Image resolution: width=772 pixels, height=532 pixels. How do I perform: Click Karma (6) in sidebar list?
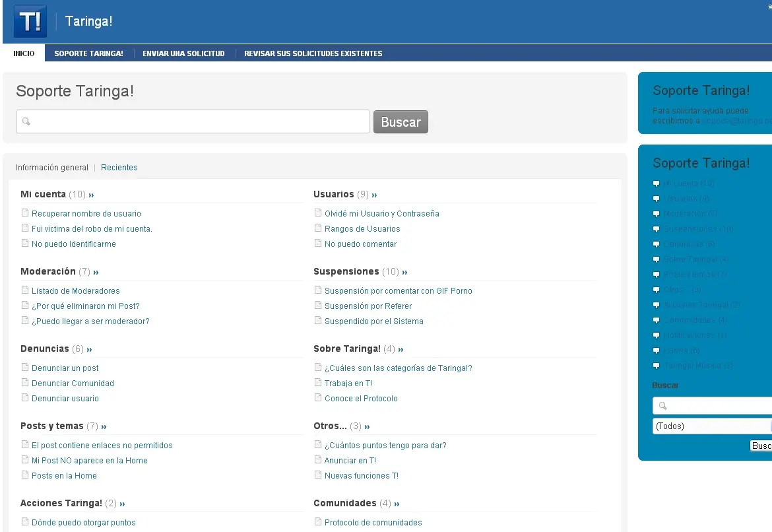pos(682,350)
